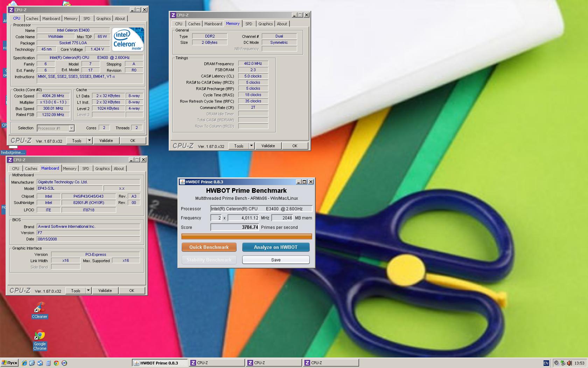Open the CCleaner desktop shortcut
Viewport: 588px width, 368px height.
click(40, 310)
